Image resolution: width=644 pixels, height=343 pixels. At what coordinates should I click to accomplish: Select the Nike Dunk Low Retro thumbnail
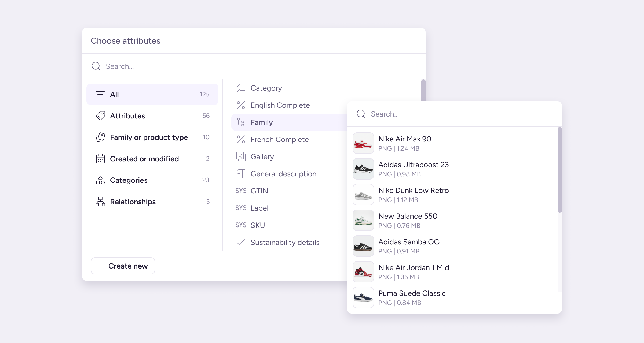(x=363, y=195)
